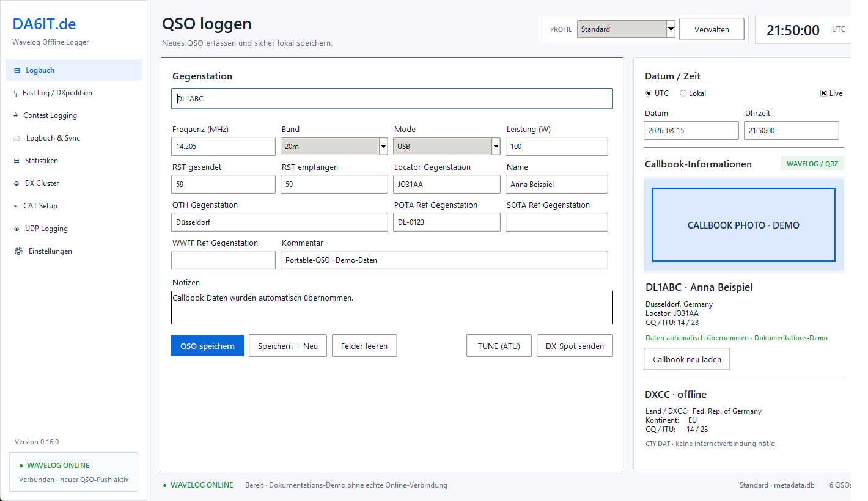This screenshot has height=501, width=868.
Task: Click the Contest Logging hash icon
Action: coord(15,115)
